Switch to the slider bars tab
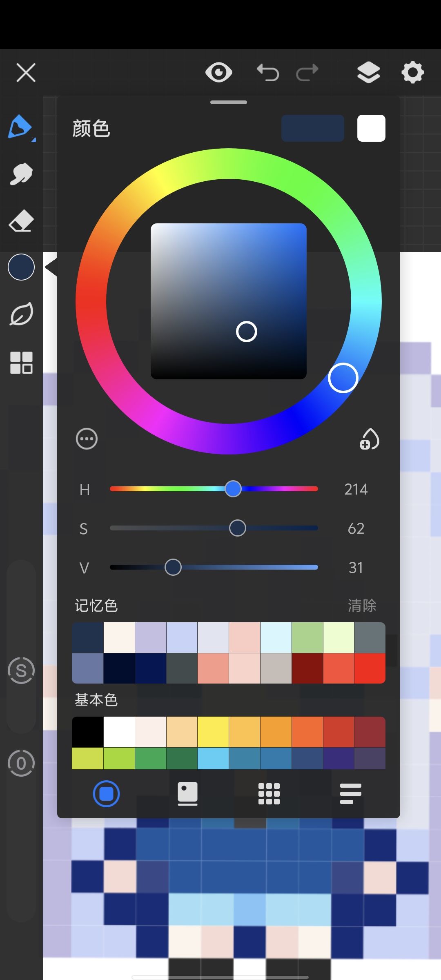This screenshot has width=441, height=980. click(350, 794)
